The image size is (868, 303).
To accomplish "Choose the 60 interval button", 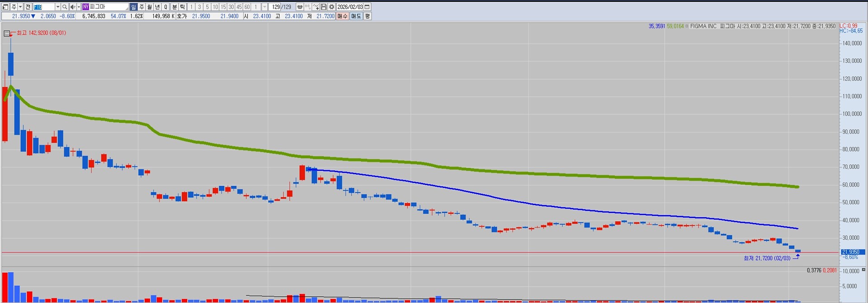I will 247,7.
